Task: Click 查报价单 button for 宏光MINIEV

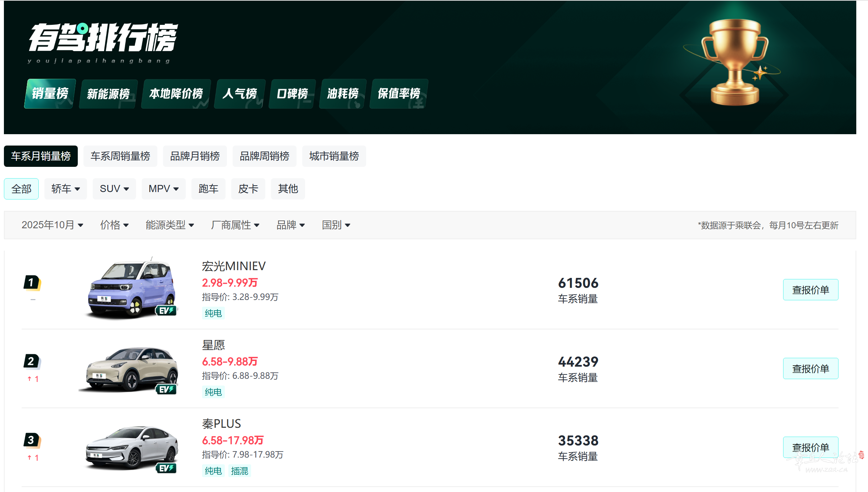Action: click(x=810, y=290)
